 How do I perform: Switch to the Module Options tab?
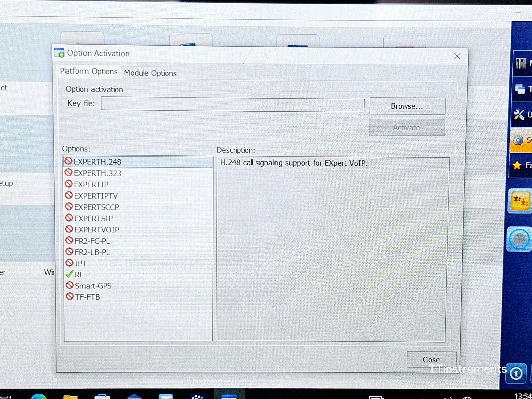(150, 73)
